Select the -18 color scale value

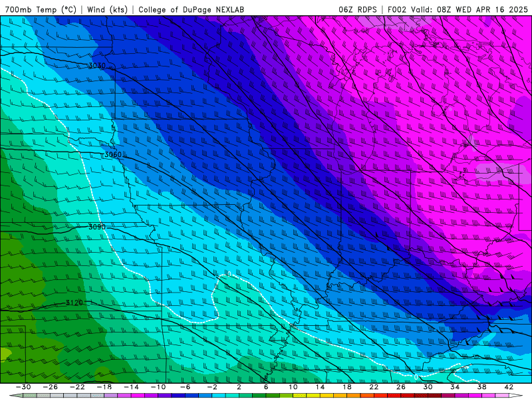tap(104, 387)
